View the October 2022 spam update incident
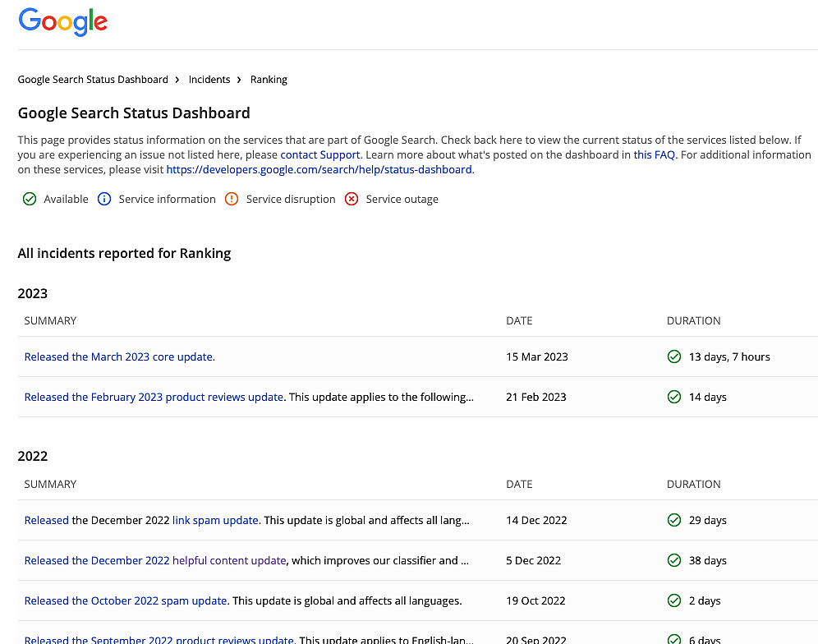Viewport: 818px width, 644px height. 126,600
